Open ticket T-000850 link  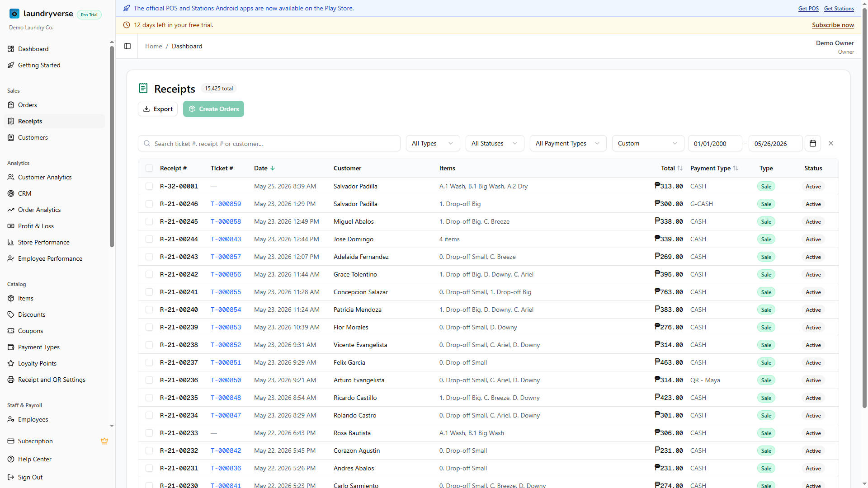[x=226, y=380]
